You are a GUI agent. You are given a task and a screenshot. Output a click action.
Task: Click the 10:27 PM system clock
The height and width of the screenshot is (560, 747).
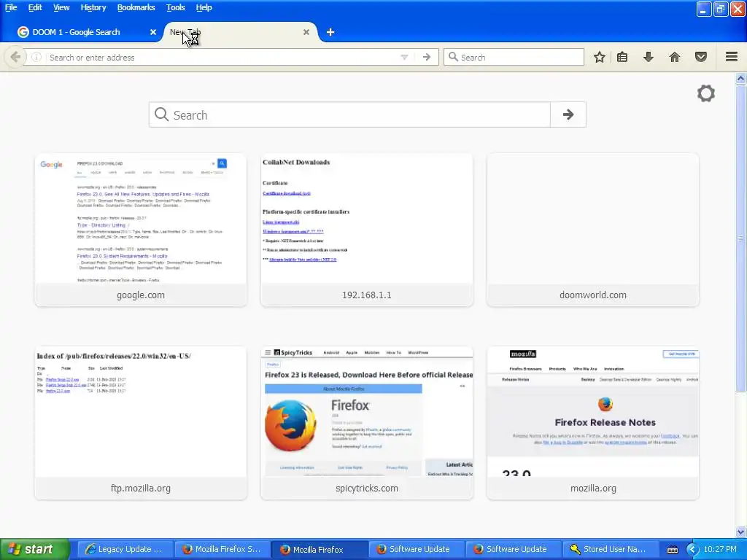click(x=720, y=549)
